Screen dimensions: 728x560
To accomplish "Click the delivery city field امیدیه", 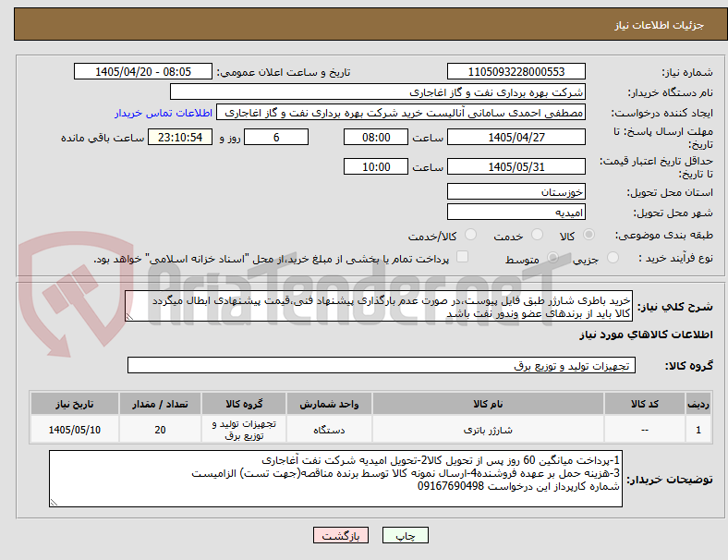I will click(x=516, y=212).
